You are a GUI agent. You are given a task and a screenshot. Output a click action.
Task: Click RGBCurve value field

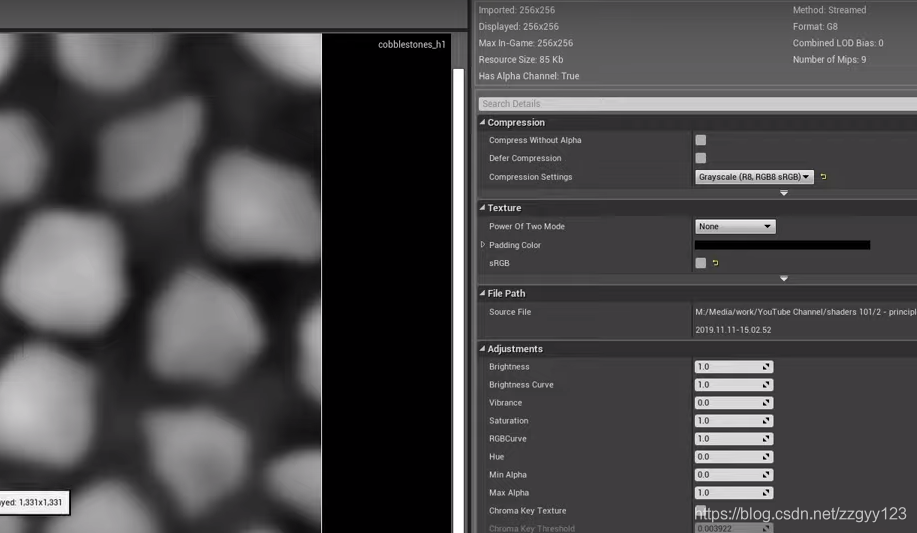[x=734, y=439]
